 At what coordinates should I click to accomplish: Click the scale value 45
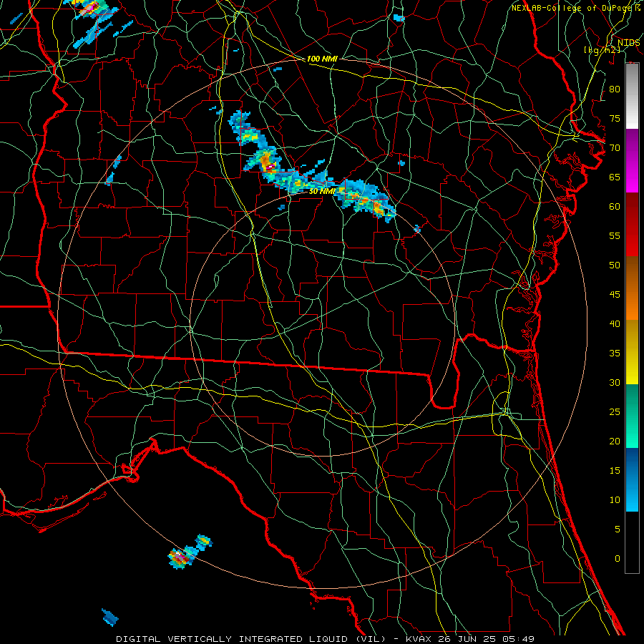[x=615, y=295]
